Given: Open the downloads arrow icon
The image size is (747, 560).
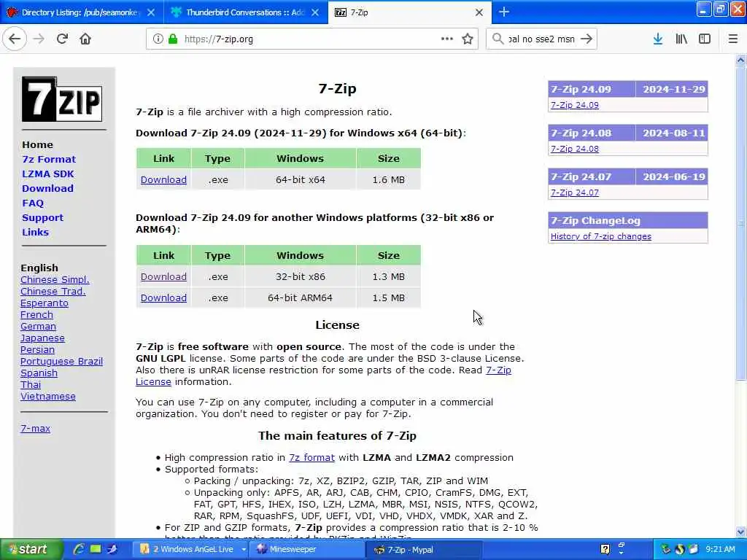Looking at the screenshot, I should [x=658, y=39].
